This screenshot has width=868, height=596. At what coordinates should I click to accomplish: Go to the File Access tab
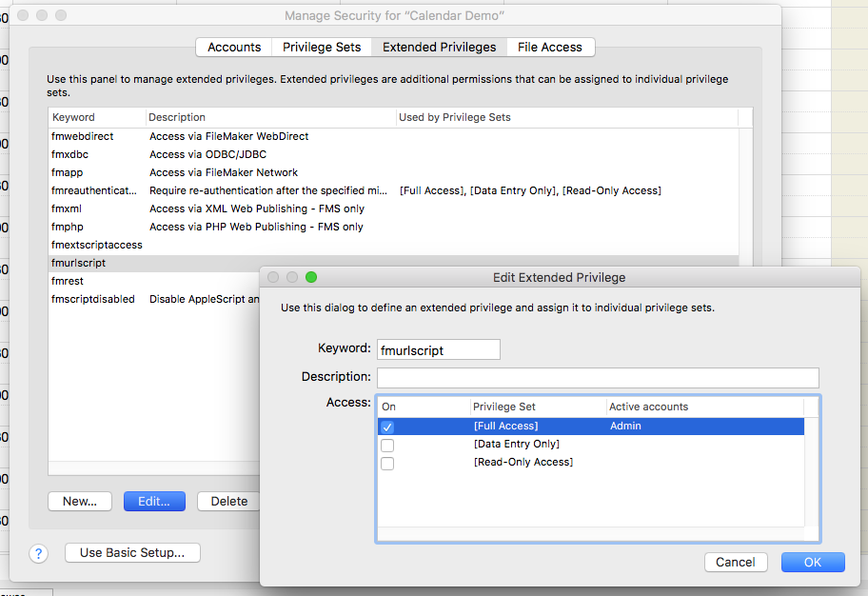549,47
